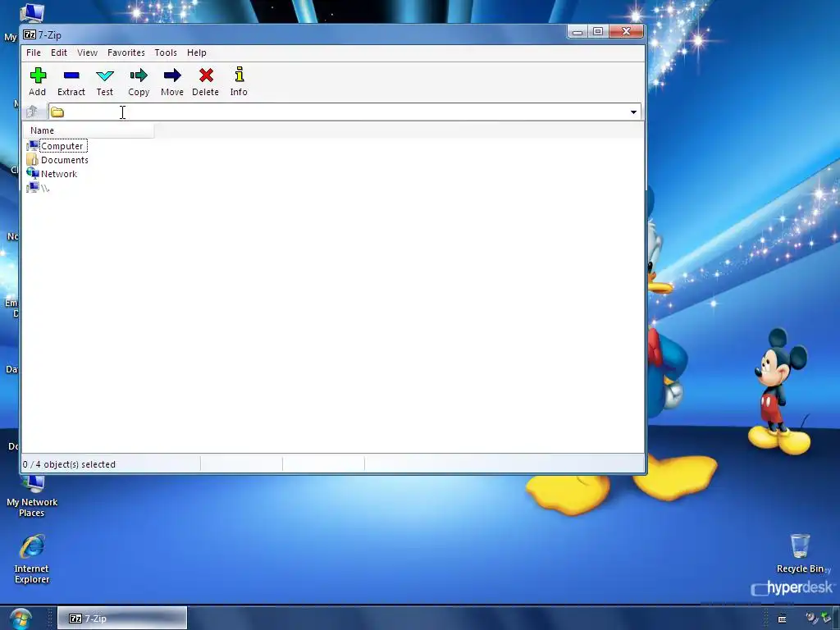Minimize the 7-Zip window
840x630 pixels.
(577, 32)
